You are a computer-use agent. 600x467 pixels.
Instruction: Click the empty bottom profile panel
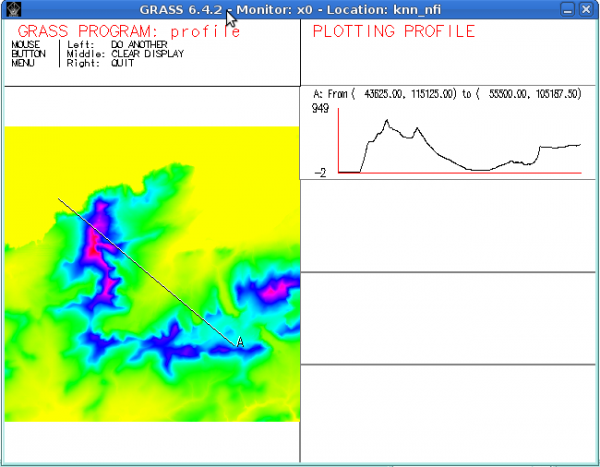[449, 413]
